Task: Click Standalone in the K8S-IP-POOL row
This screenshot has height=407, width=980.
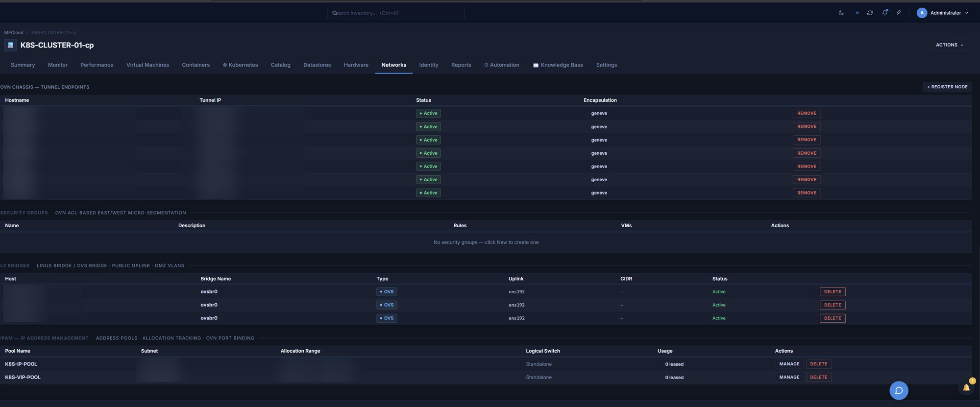Action: click(x=539, y=364)
